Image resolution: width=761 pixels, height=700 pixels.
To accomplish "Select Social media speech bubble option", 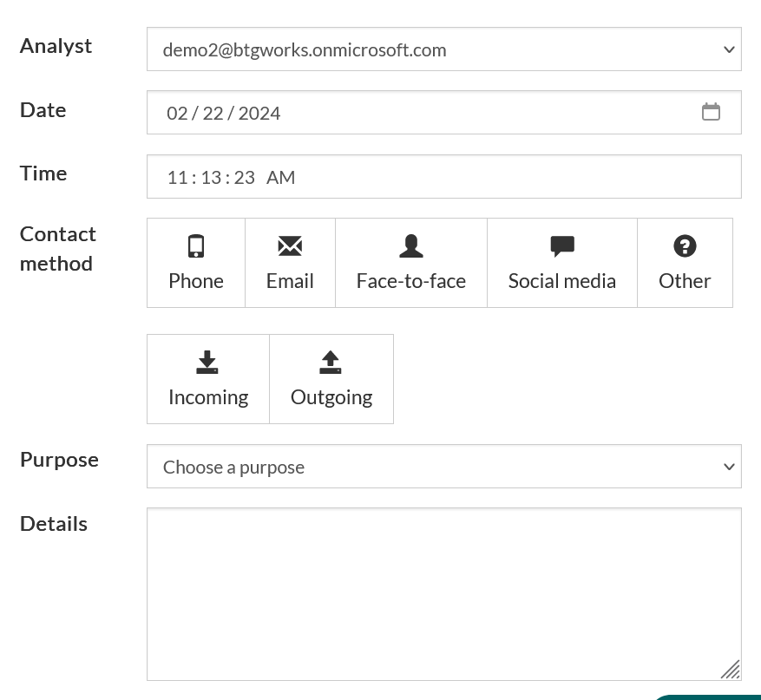I will pos(562,263).
